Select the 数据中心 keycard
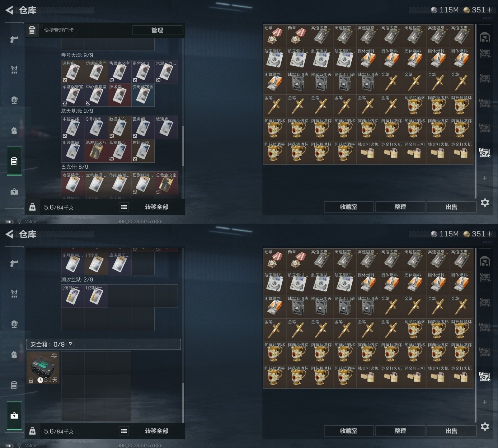498x448 pixels. point(120,128)
